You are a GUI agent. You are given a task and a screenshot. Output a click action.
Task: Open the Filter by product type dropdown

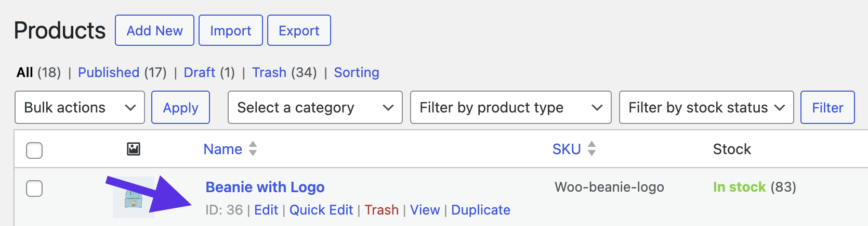[x=510, y=107]
